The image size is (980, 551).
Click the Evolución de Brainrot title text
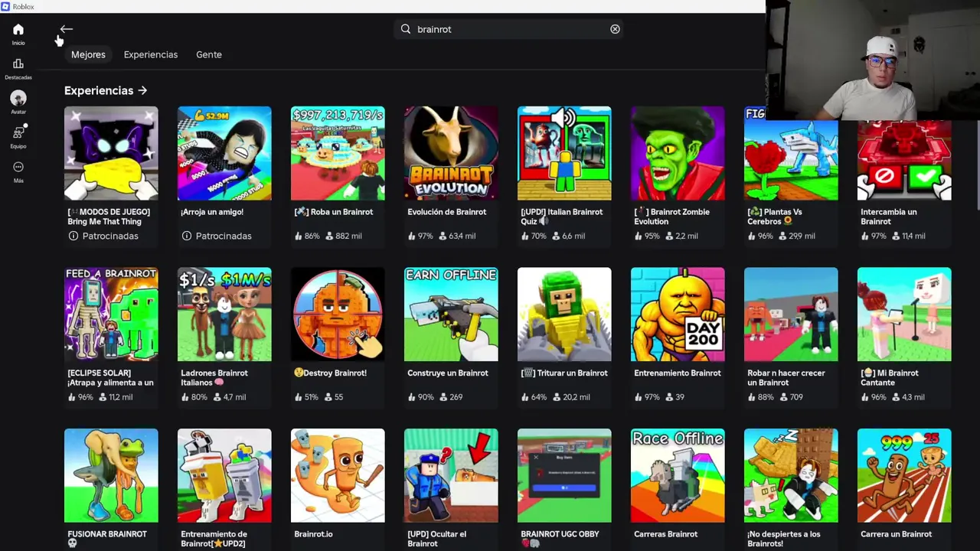click(447, 212)
